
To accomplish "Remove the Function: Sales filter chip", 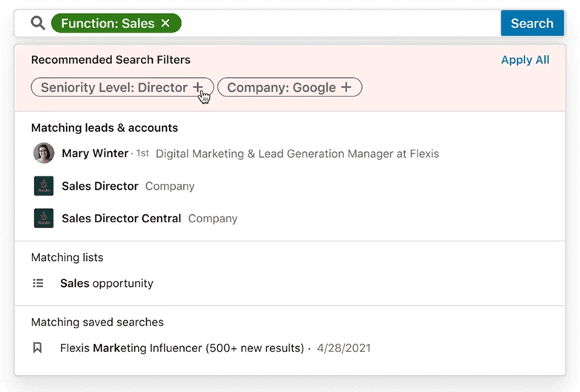I will 165,24.
